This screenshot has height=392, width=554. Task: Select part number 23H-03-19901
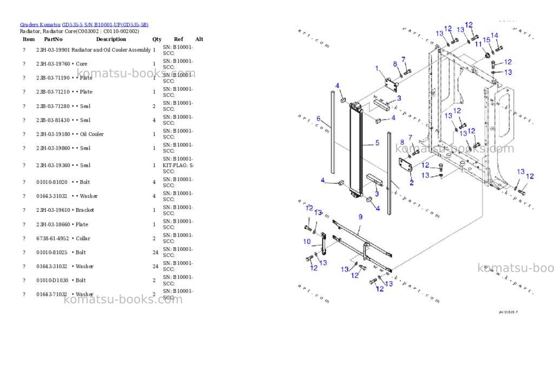[x=53, y=50]
